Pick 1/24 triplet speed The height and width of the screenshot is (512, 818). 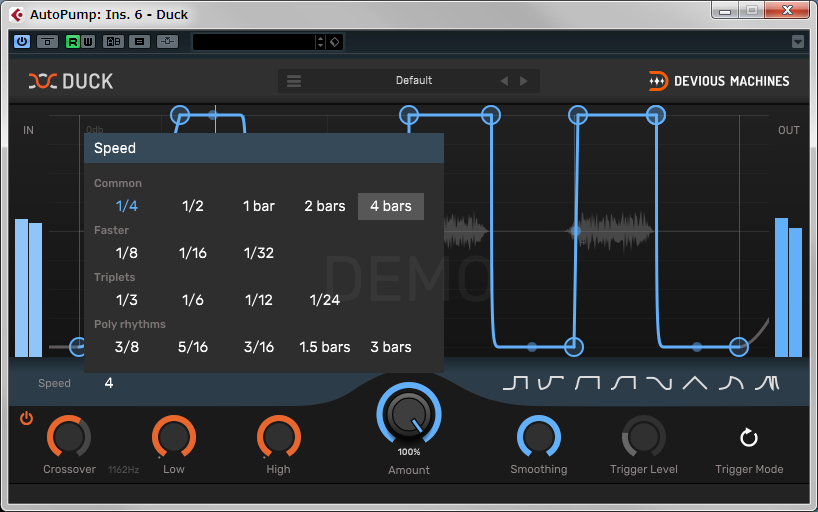pyautogui.click(x=325, y=300)
